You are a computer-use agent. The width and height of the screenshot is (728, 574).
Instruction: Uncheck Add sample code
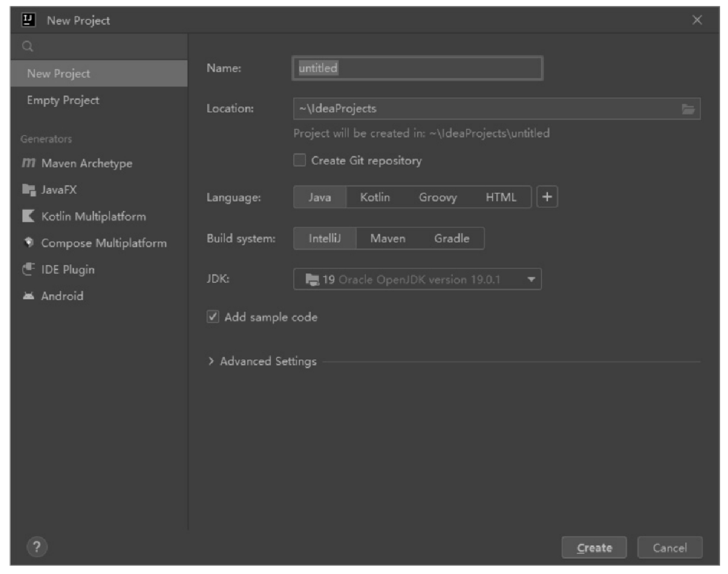pos(213,317)
